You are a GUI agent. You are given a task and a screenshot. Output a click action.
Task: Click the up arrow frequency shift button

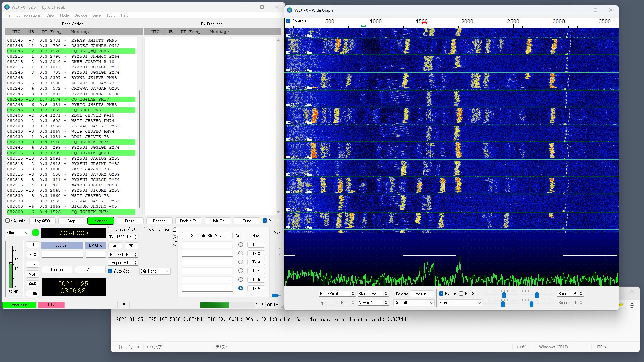(115, 246)
